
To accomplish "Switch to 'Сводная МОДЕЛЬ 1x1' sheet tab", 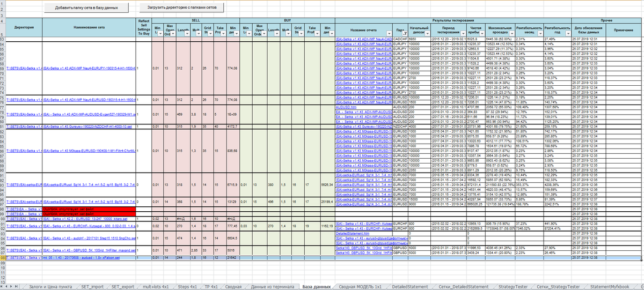I will pyautogui.click(x=361, y=287).
